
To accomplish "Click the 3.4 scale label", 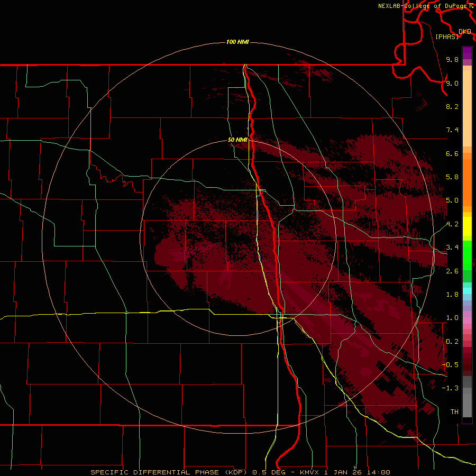I will (x=452, y=248).
